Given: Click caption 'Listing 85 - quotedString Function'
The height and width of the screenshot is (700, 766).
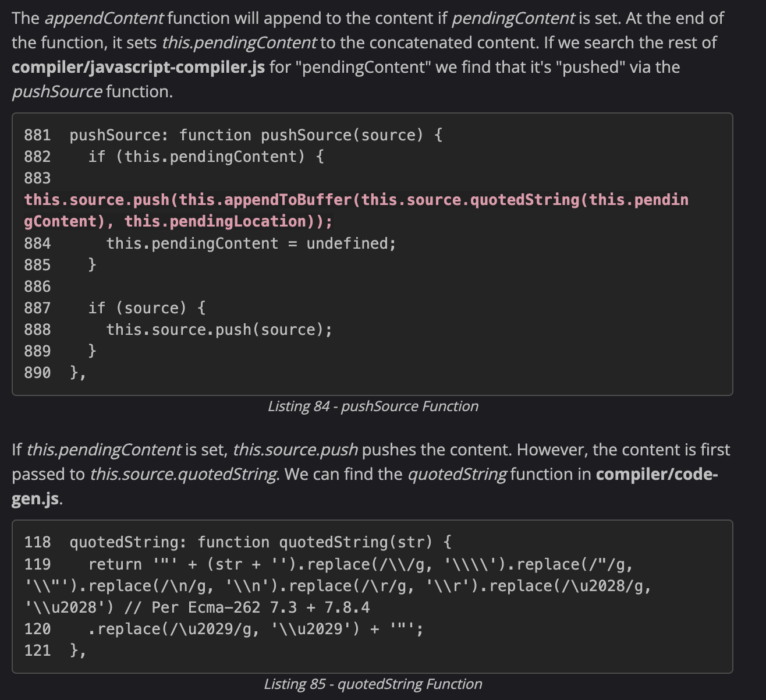Looking at the screenshot, I should click(x=373, y=684).
